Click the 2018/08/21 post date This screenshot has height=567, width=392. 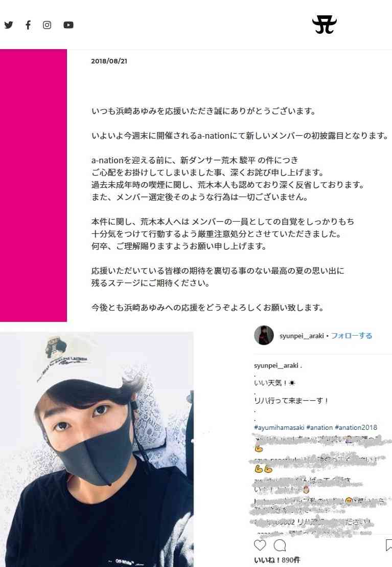point(109,61)
